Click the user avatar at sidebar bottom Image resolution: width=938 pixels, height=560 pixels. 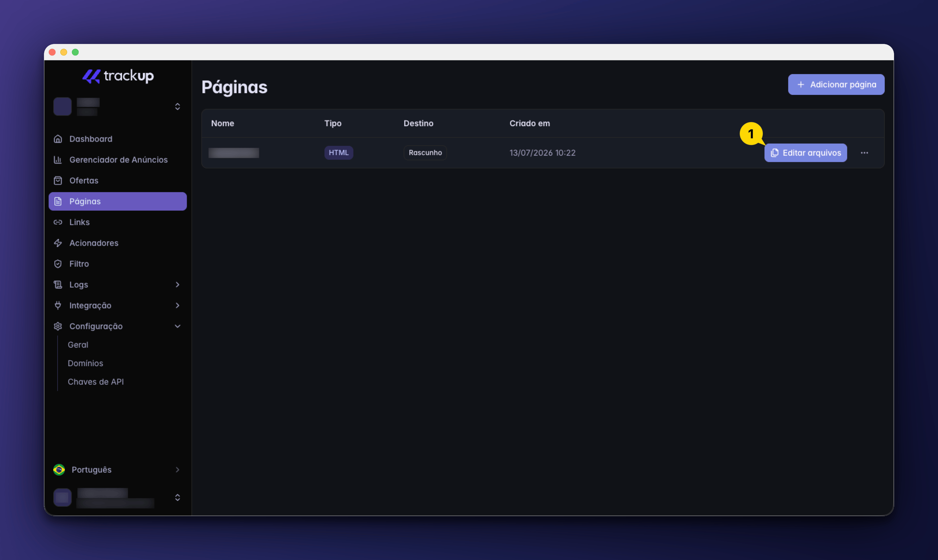(x=63, y=497)
